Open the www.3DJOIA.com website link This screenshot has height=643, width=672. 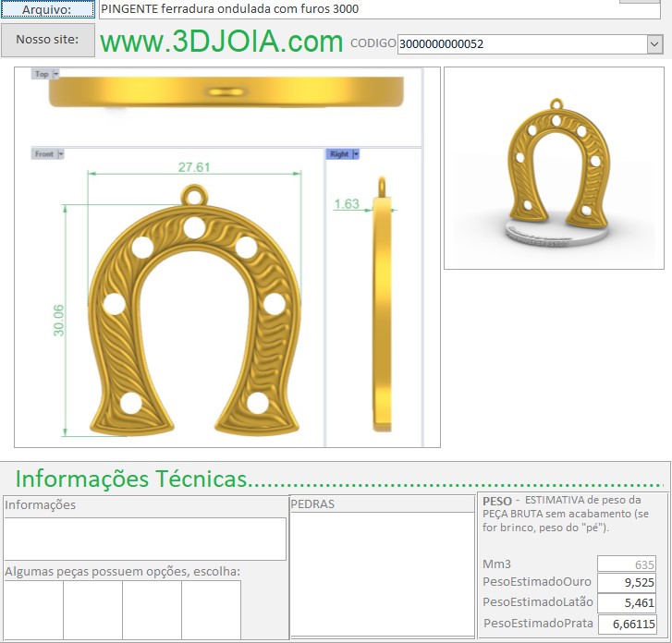221,42
